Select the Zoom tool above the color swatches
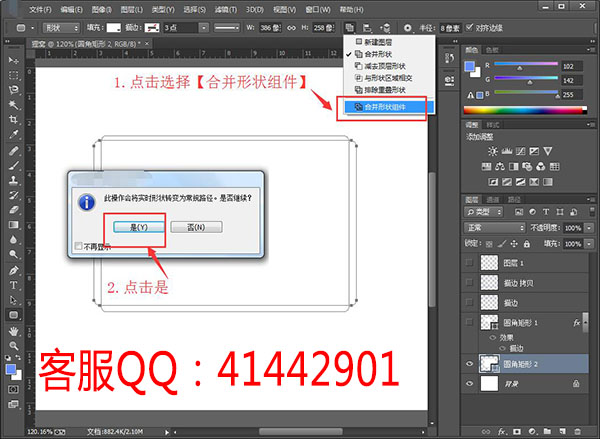Image resolution: width=600 pixels, height=439 pixels. pyautogui.click(x=13, y=346)
